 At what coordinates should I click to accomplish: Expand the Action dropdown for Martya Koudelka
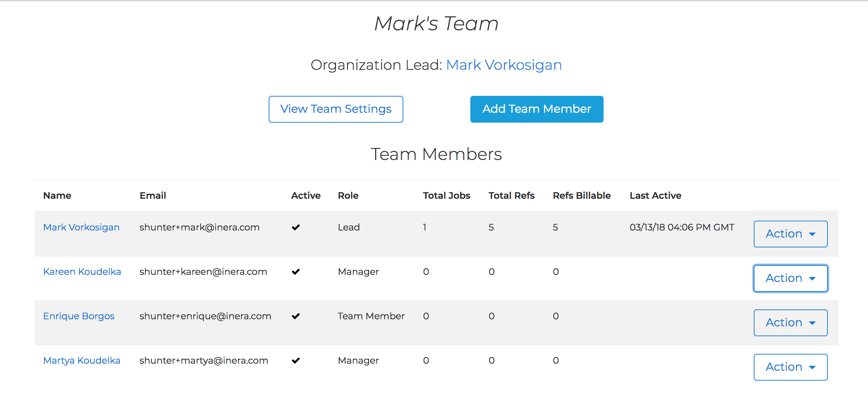[790, 367]
